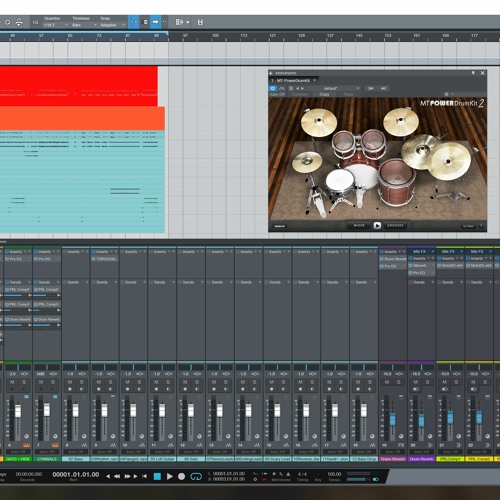Hit the white snare drum in the kit
The height and width of the screenshot is (500, 500).
point(339,180)
